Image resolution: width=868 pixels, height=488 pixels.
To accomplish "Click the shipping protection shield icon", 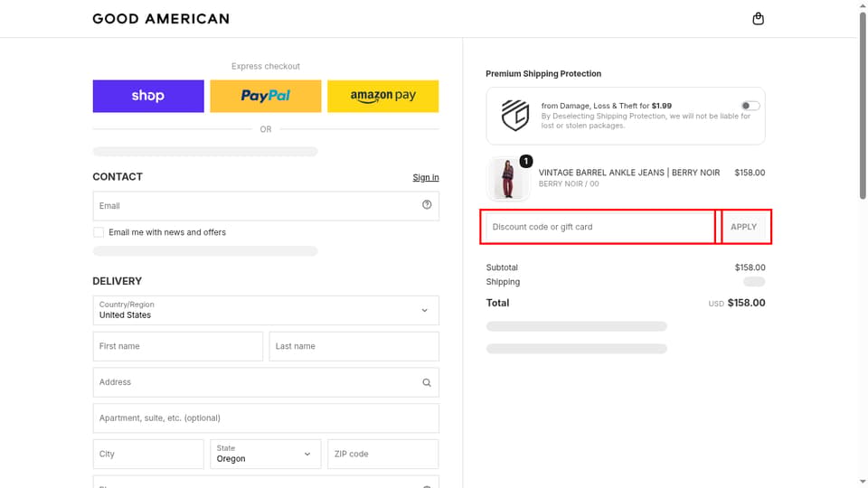I will 515,115.
